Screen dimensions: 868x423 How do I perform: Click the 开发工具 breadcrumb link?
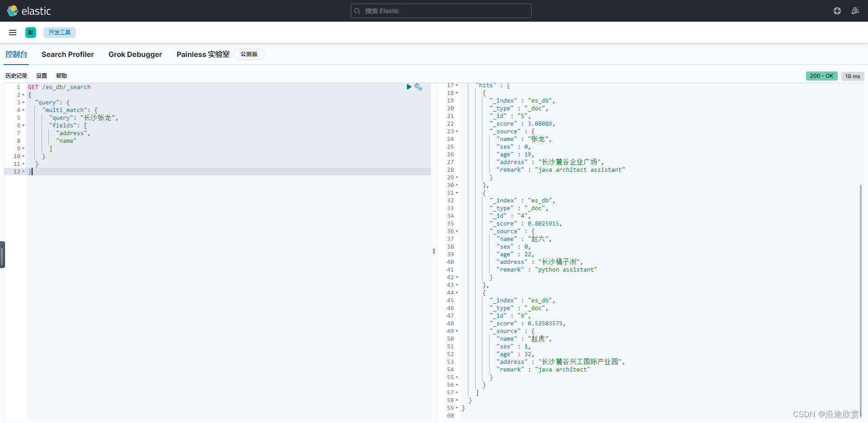click(x=60, y=33)
